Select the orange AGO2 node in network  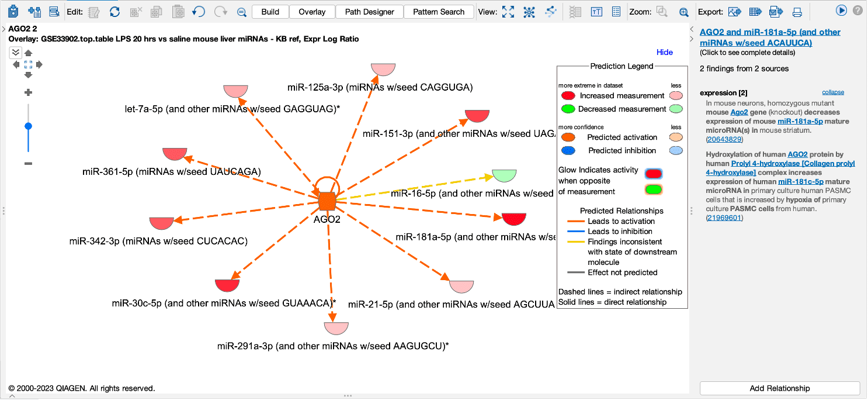point(327,201)
